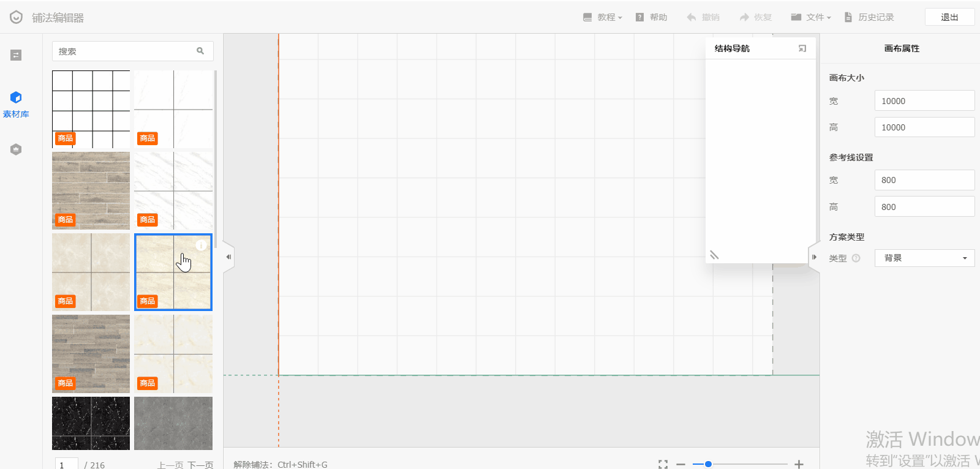Screen dimensions: 980x469
Task: Click the search magnifier icon
Action: point(200,51)
